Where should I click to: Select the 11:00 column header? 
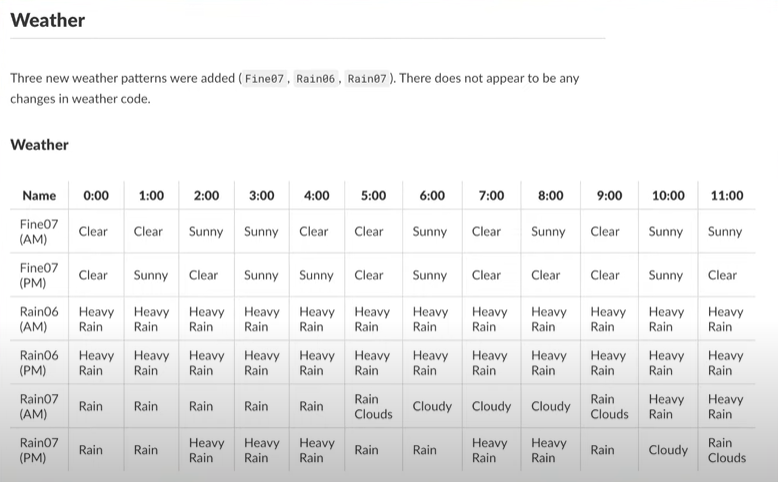(725, 196)
